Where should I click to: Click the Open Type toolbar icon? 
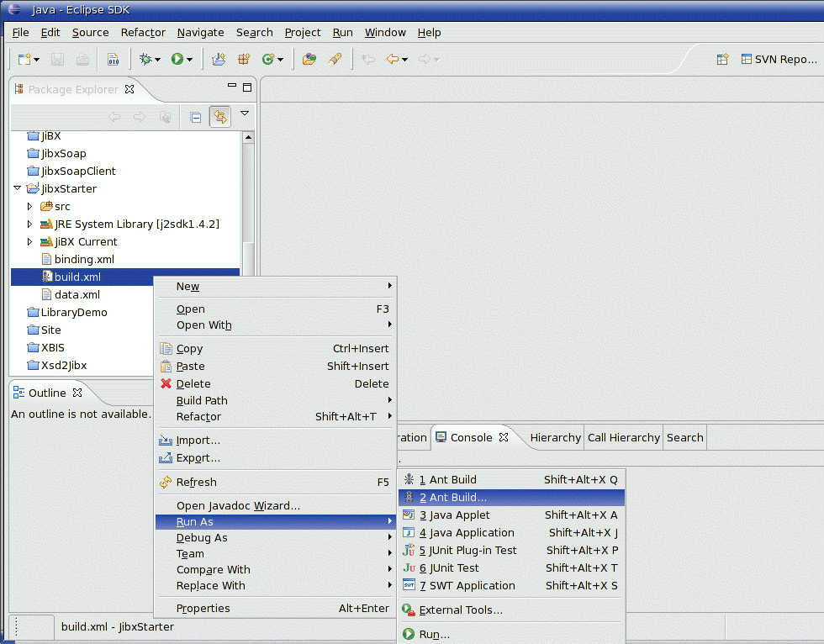(309, 59)
